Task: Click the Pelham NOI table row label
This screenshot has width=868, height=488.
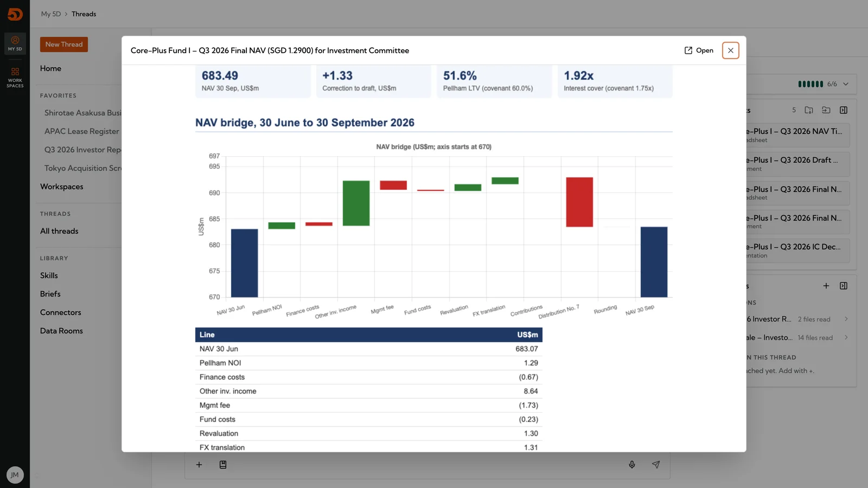Action: [x=220, y=363]
